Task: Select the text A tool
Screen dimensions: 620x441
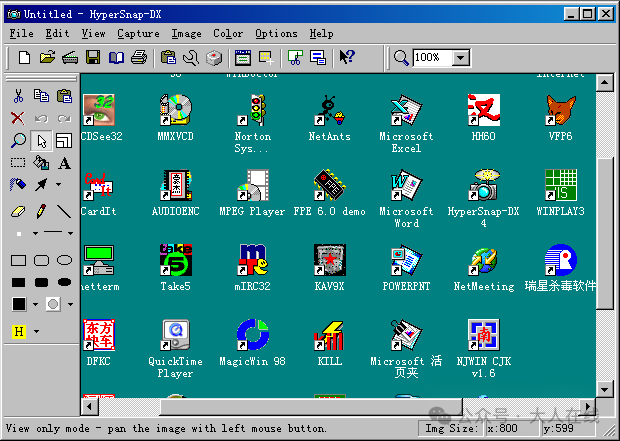Action: click(64, 163)
